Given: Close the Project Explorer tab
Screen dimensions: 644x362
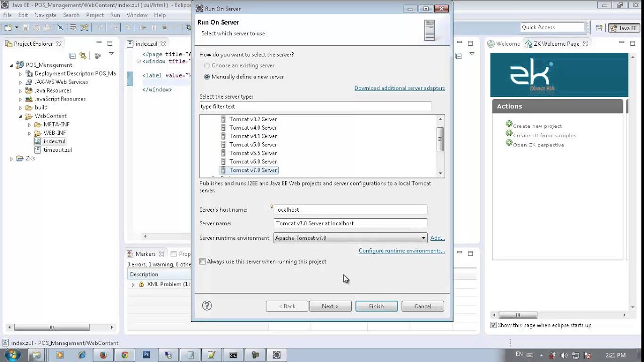Looking at the screenshot, I should click(59, 44).
